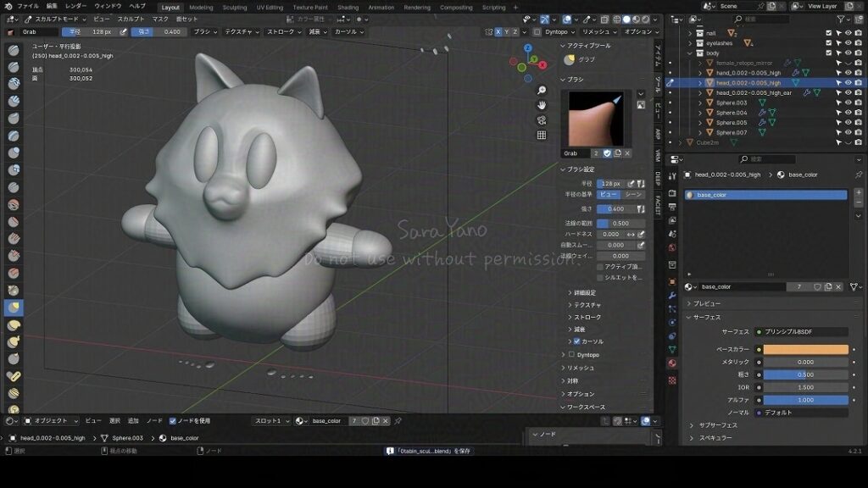This screenshot has height=488, width=868.
Task: Enable the Dyntopo checkbox in the sidebar
Action: [571, 354]
